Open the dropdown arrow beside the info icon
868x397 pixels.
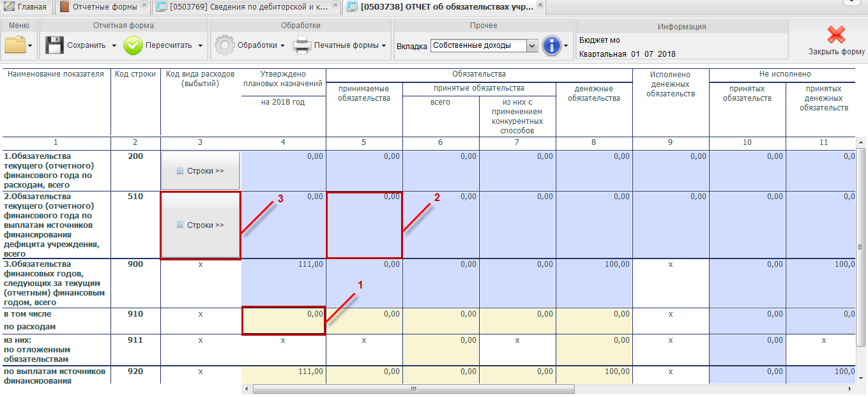point(566,46)
